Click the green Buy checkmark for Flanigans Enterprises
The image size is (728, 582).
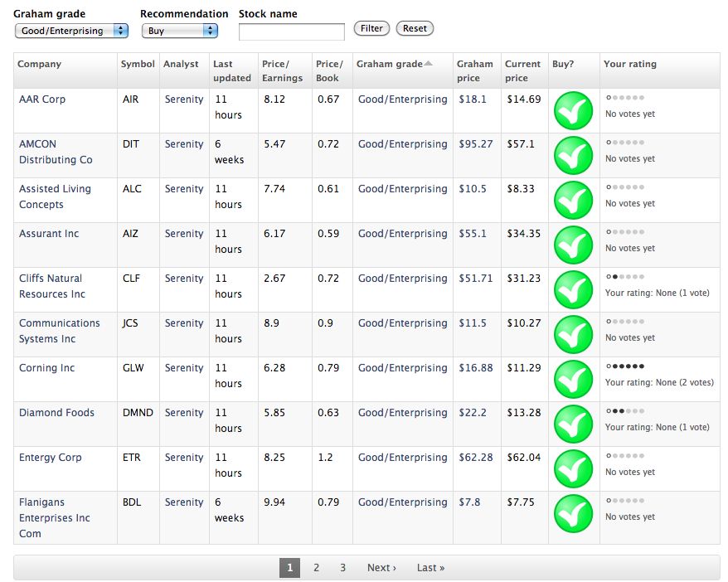[x=573, y=514]
